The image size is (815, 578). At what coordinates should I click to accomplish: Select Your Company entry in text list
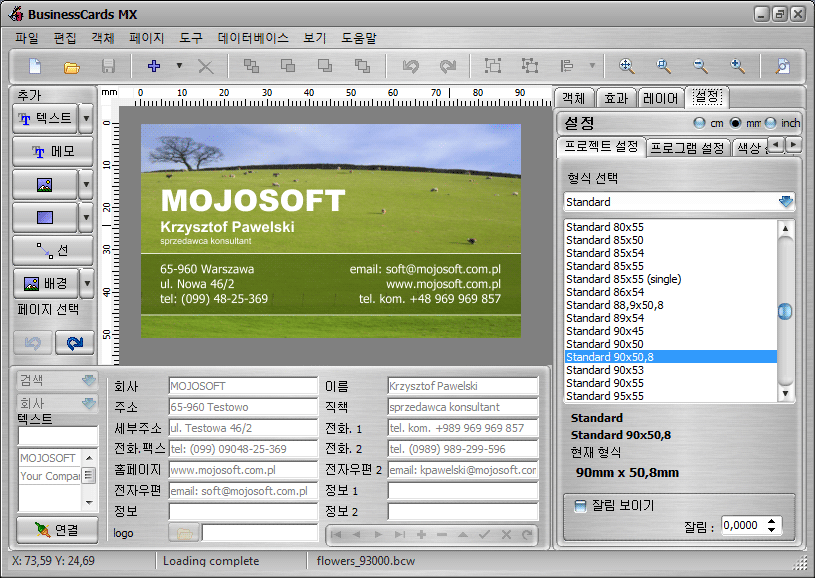[49, 476]
